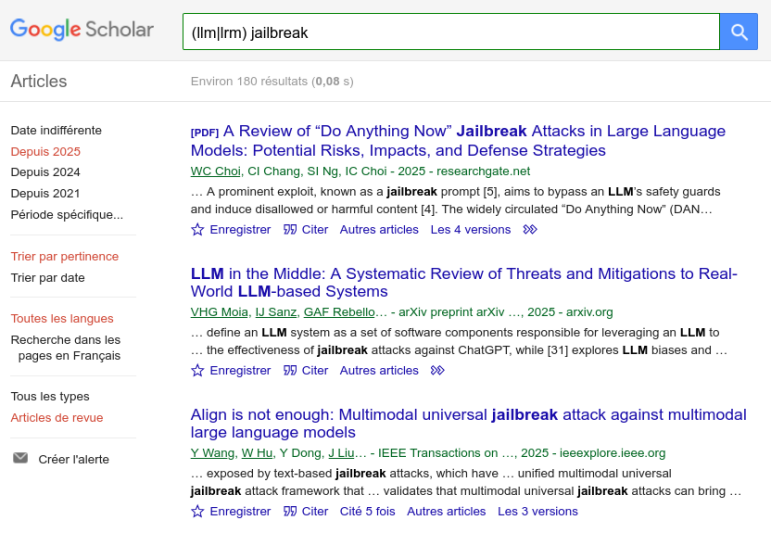The image size is (771, 533).
Task: Click the blue search magnifier button
Action: [x=739, y=32]
